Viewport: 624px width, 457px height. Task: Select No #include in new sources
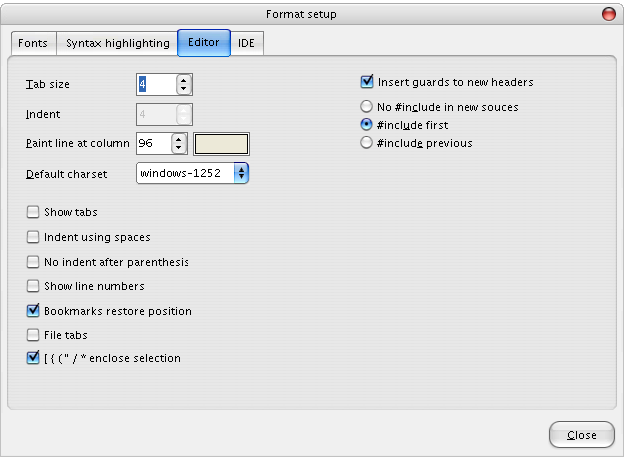(x=367, y=107)
